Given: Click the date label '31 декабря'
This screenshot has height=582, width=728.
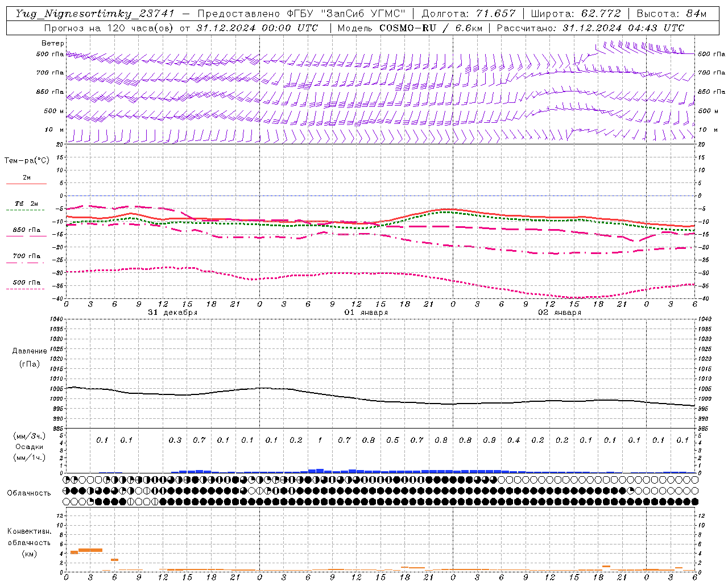Looking at the screenshot, I should 173,313.
